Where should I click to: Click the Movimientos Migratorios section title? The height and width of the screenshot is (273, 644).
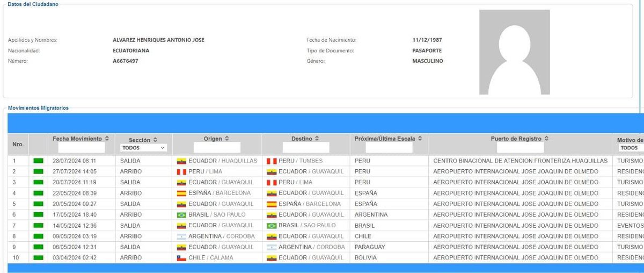(x=38, y=107)
